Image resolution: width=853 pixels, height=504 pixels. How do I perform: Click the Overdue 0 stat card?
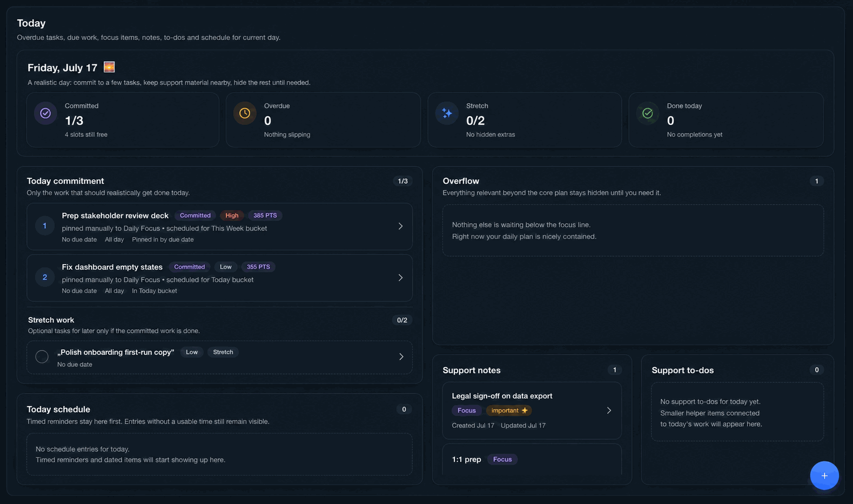pos(323,120)
